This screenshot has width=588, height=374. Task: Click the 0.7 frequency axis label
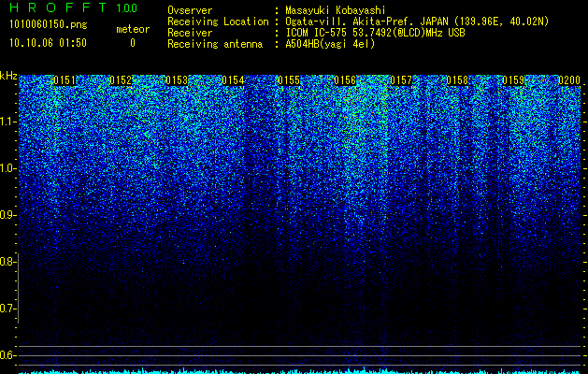(x=7, y=309)
